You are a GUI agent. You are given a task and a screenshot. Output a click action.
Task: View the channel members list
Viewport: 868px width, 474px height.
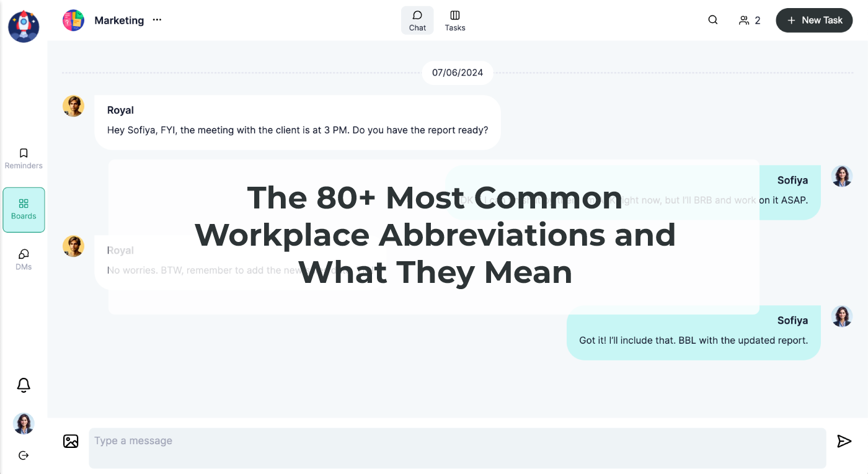coord(749,20)
